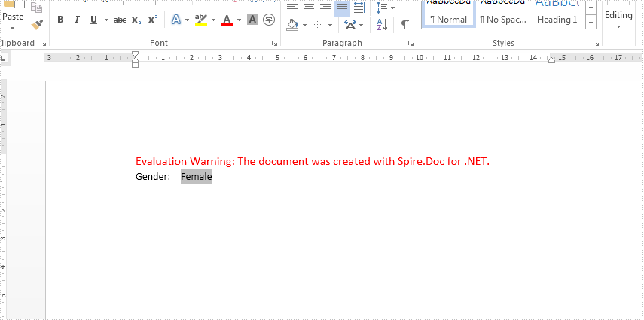Viewport: 644px width, 320px height.
Task: Toggle Underline formatting
Action: click(93, 20)
